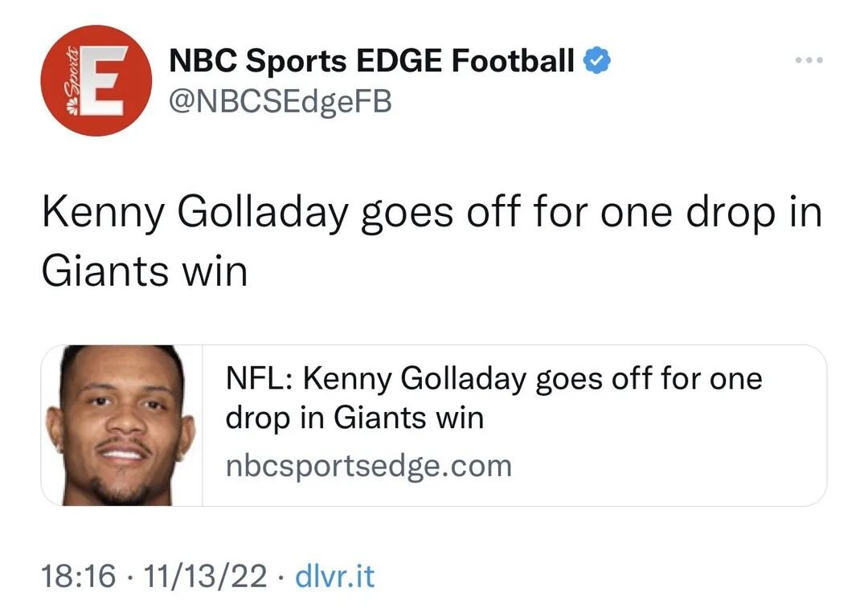This screenshot has width=868, height=616.
Task: Click "Kenny Golladay" in the main tweet text
Action: 194,212
